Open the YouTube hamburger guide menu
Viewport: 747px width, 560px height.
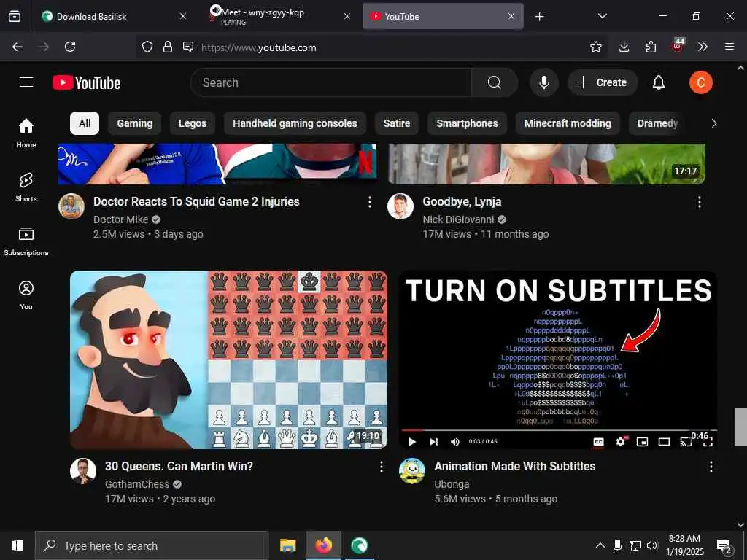[x=26, y=82]
